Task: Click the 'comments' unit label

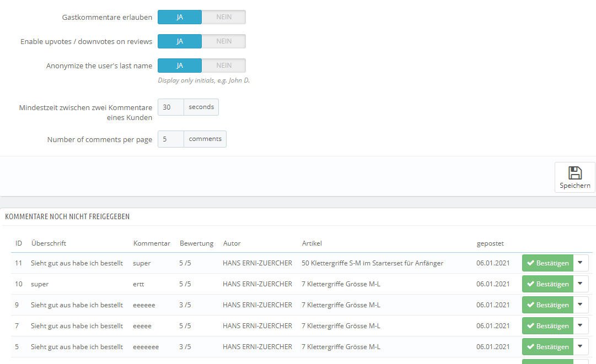Action: pos(205,139)
